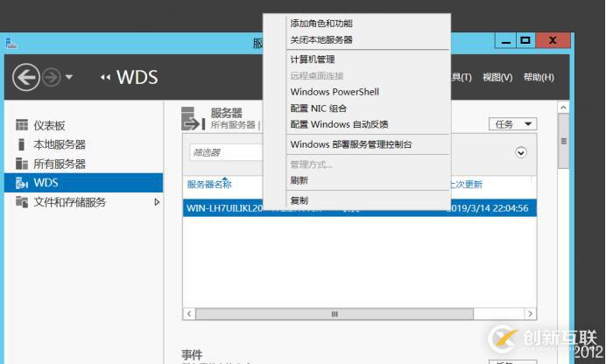Click the vertical scrollbar thumb

563,141
